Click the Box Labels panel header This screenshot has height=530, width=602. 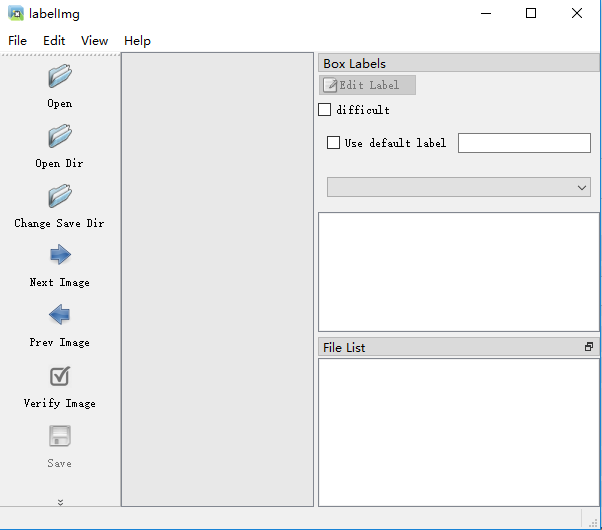click(x=459, y=63)
